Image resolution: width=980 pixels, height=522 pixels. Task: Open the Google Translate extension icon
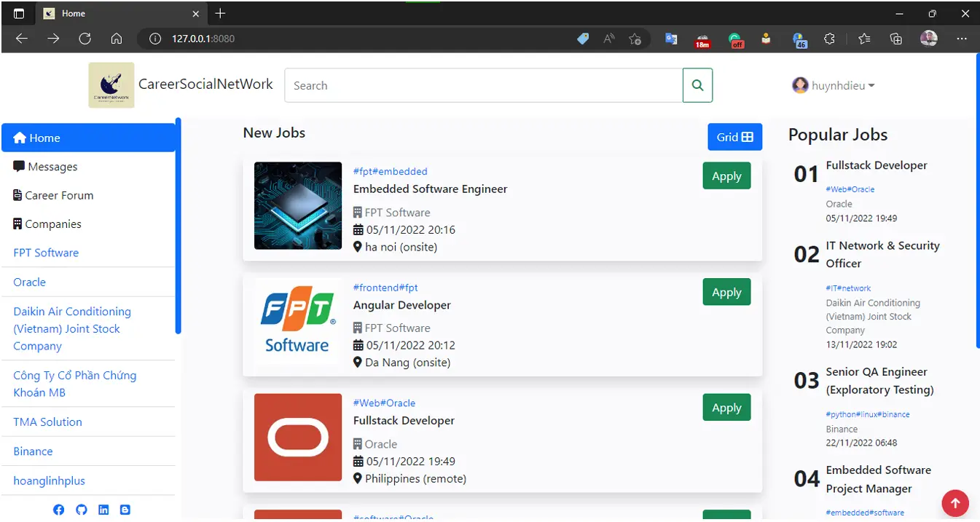[672, 39]
